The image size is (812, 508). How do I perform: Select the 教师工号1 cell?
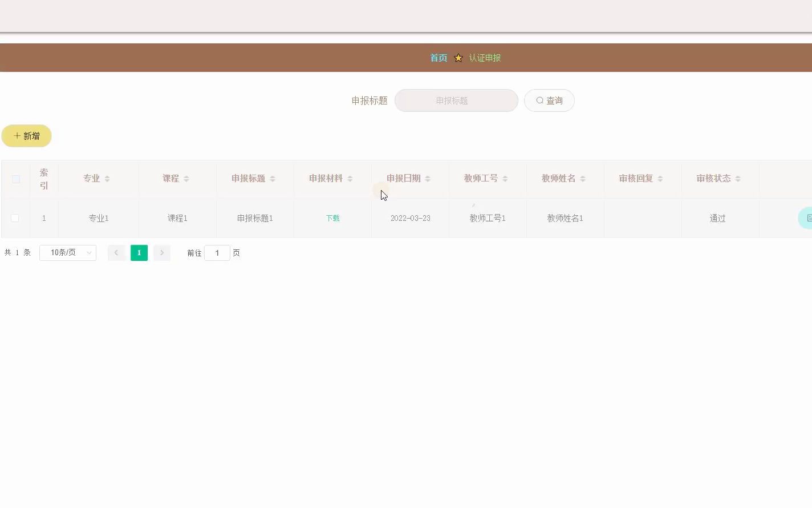(488, 218)
